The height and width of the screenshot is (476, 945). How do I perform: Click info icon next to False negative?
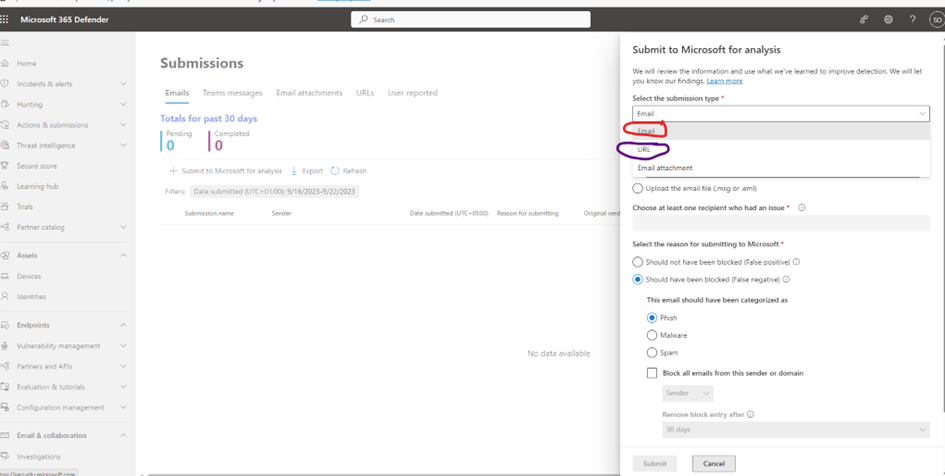(786, 280)
